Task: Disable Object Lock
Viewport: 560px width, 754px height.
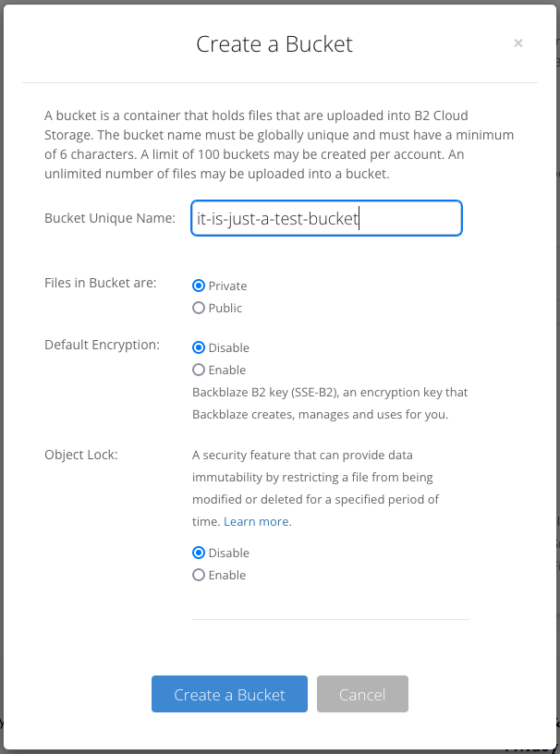Action: [199, 553]
